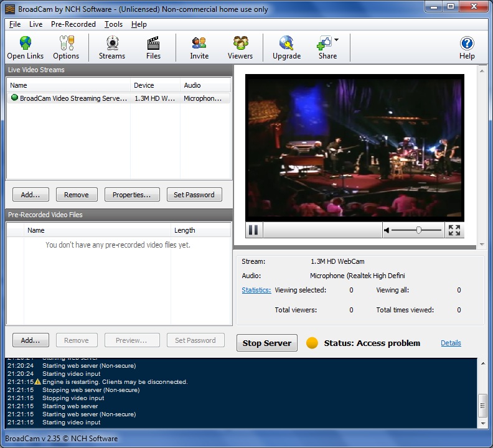Click the video playback progress bar
Screen dimensions: 493x448
(x=322, y=230)
